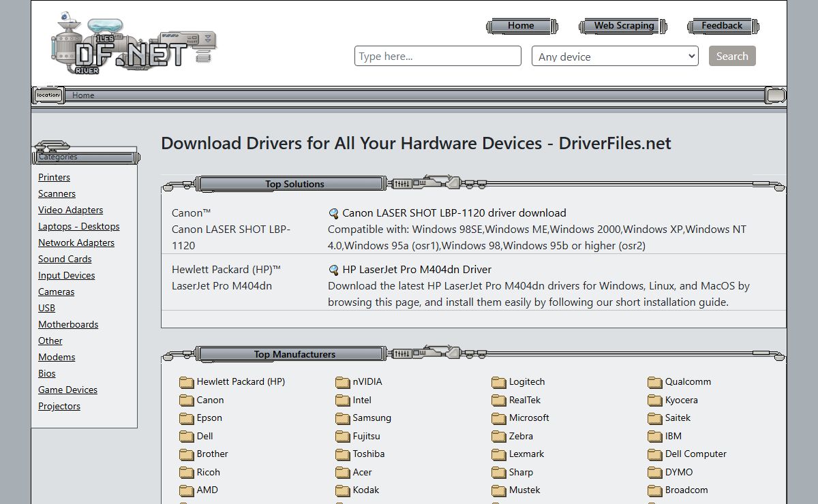Screen dimensions: 818x504
Task: Click the folder icon next to RealTek
Action: [499, 400]
